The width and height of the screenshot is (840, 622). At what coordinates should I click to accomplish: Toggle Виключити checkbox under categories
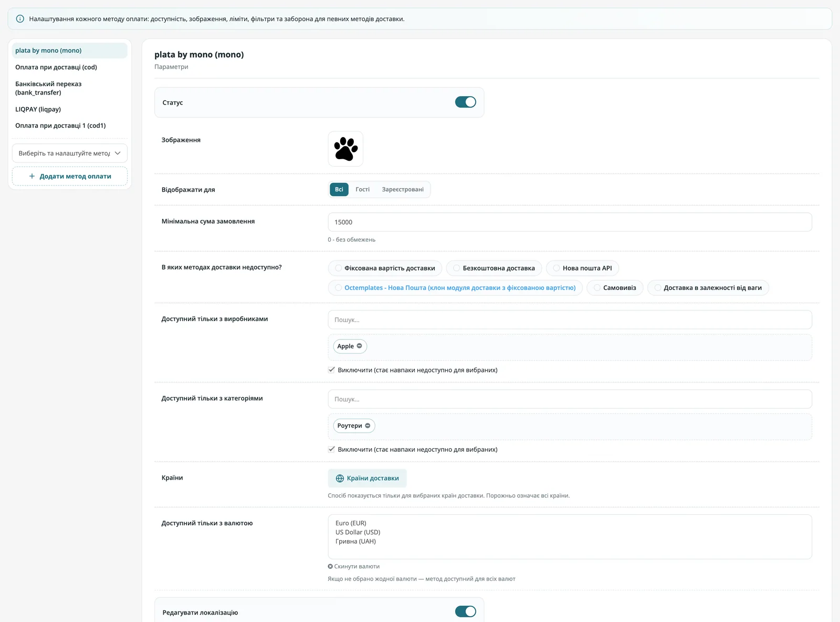(x=331, y=449)
